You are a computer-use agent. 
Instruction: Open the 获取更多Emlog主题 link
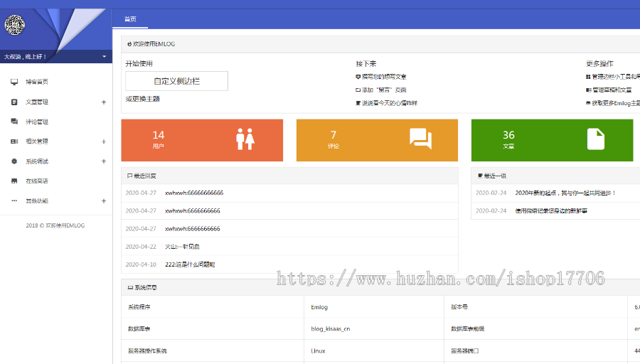tap(616, 103)
